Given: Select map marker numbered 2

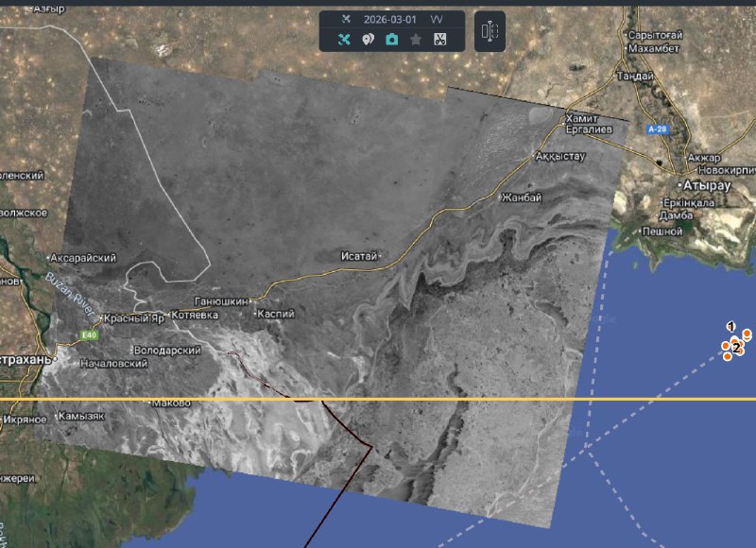Looking at the screenshot, I should click(x=736, y=348).
